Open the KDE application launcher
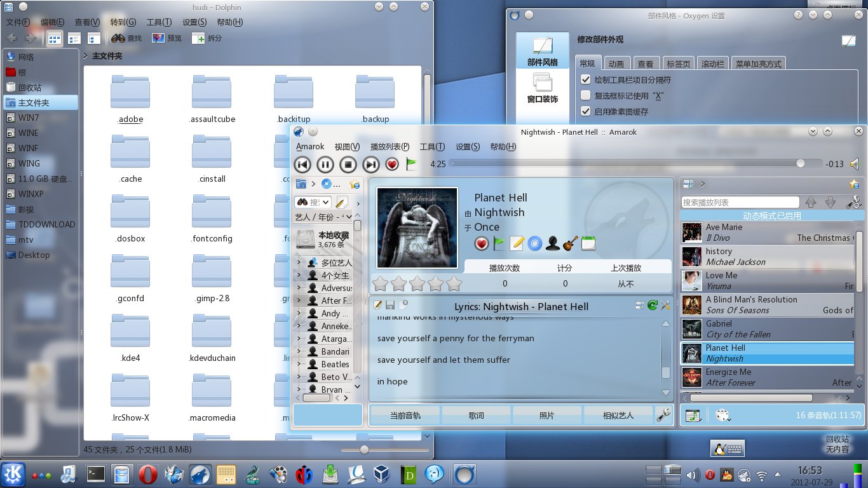Viewport: 868px width, 488px height. click(12, 474)
